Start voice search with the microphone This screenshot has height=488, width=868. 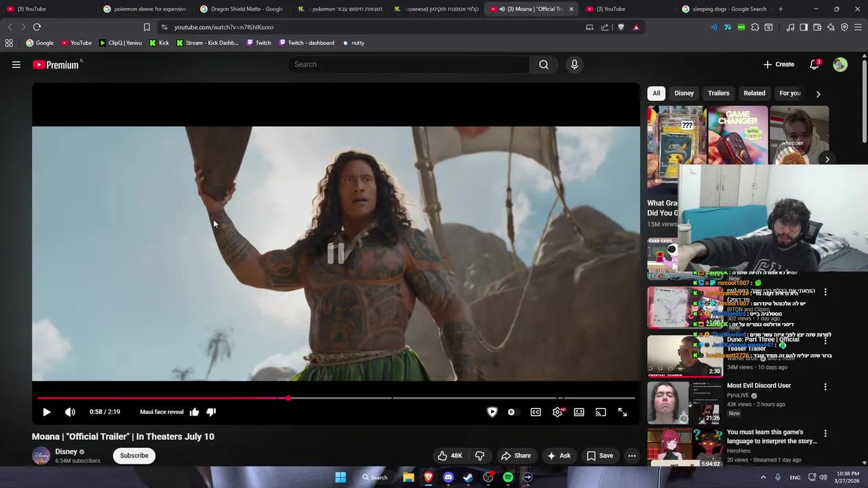tap(574, 64)
